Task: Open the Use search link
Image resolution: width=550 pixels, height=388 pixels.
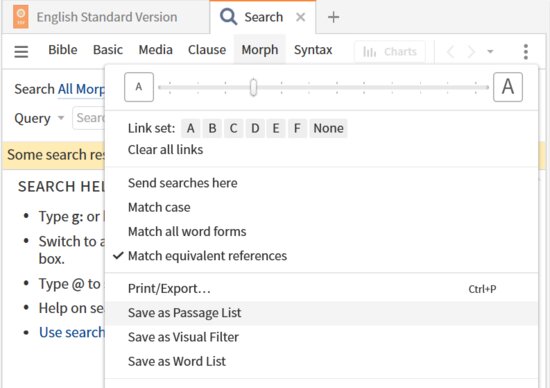Action: click(x=72, y=332)
